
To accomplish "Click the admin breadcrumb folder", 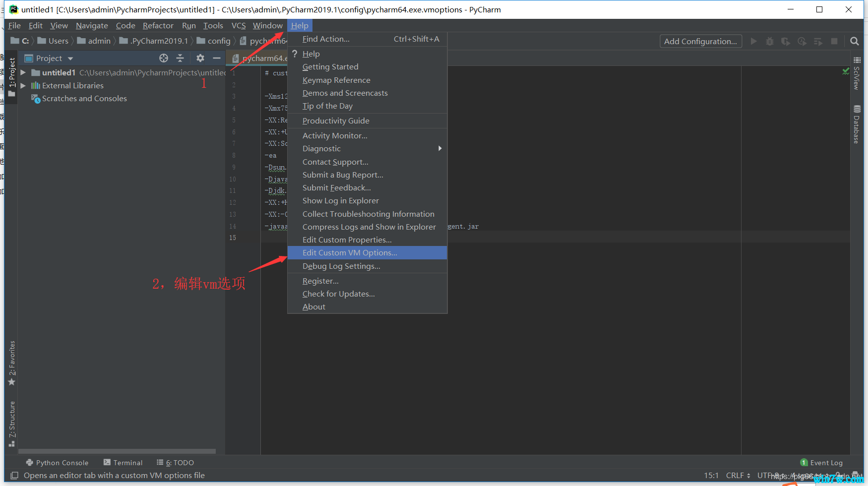I will click(x=94, y=41).
